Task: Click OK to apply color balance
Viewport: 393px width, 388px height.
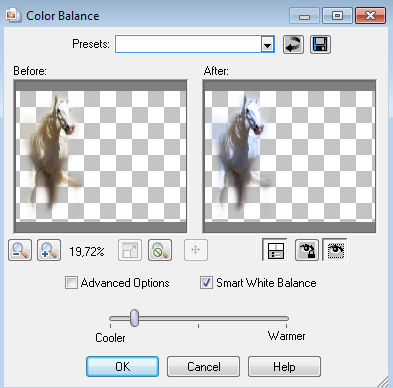Action: [122, 367]
